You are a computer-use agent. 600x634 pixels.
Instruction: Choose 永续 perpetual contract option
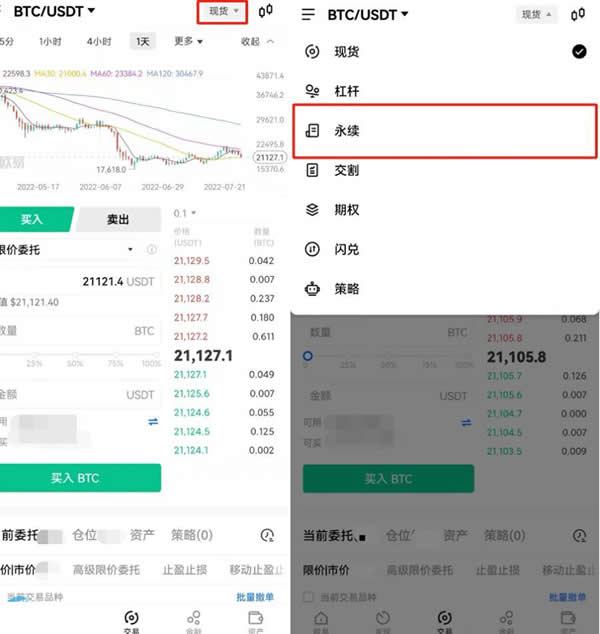[445, 131]
